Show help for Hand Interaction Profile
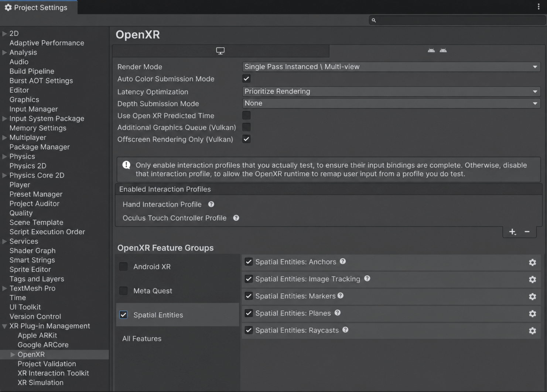 point(211,204)
